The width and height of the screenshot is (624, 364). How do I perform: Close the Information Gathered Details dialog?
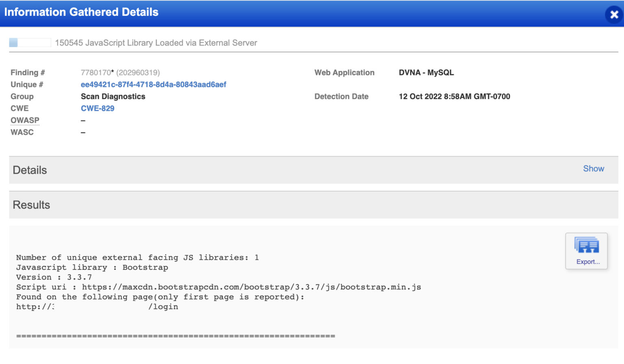pos(614,15)
